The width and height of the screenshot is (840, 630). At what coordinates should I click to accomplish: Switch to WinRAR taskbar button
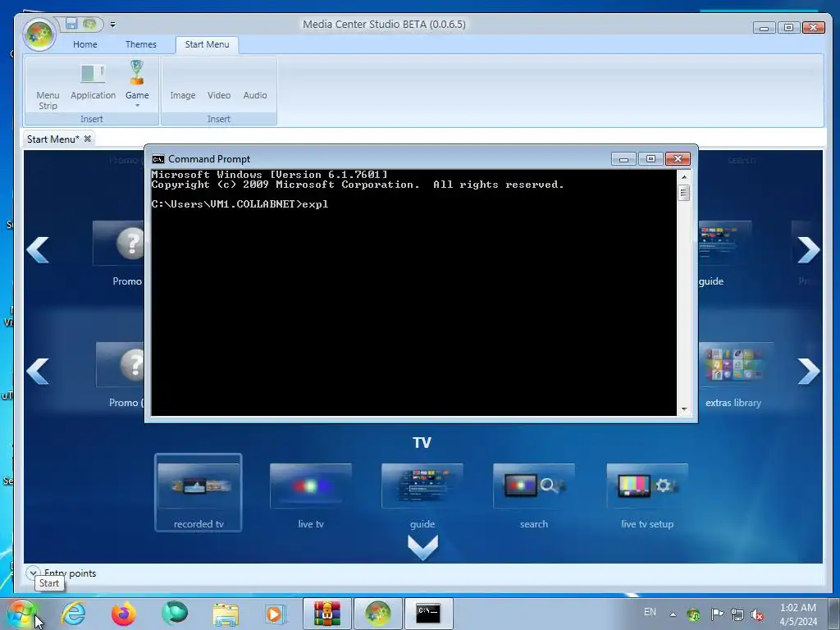(x=327, y=614)
